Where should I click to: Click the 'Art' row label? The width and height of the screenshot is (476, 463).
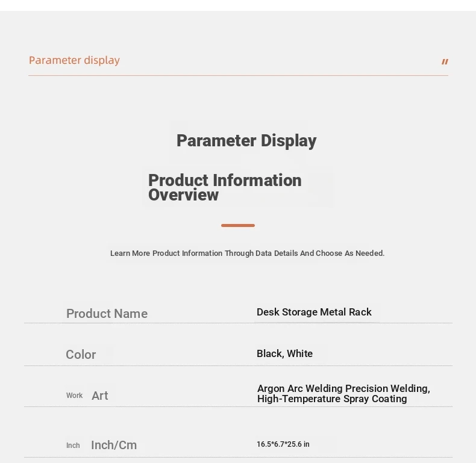click(100, 396)
